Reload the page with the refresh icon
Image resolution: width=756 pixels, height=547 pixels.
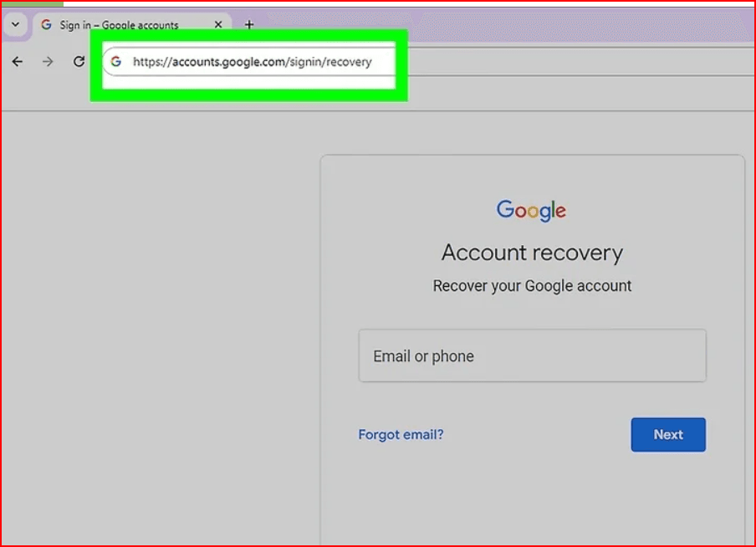tap(79, 62)
